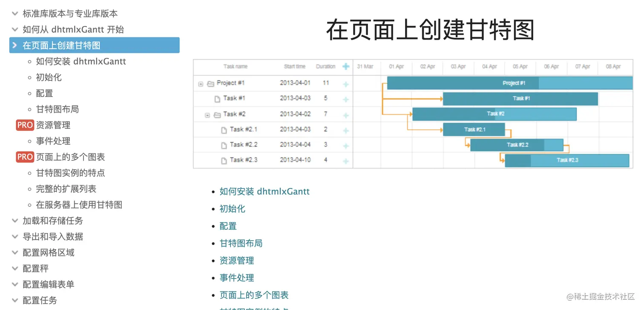This screenshot has height=310, width=644.
Task: Click PRO badge beside 资源管理
Action: [x=25, y=125]
